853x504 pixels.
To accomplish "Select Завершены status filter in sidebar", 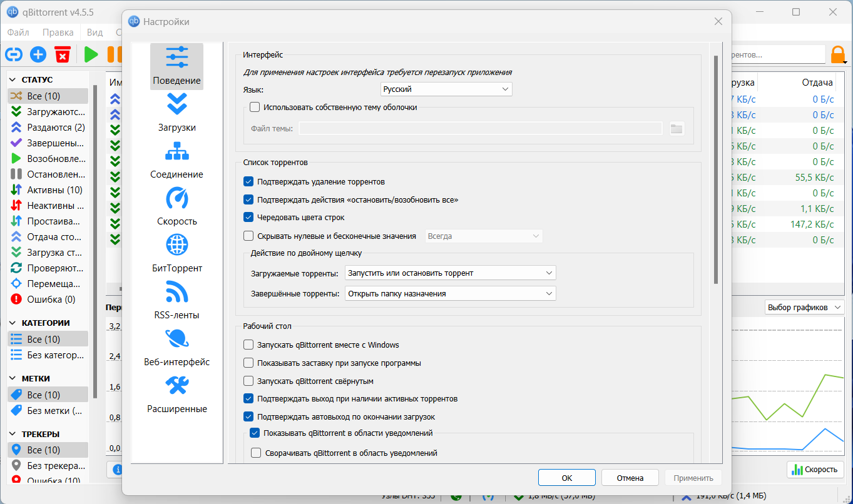I will pyautogui.click(x=48, y=143).
